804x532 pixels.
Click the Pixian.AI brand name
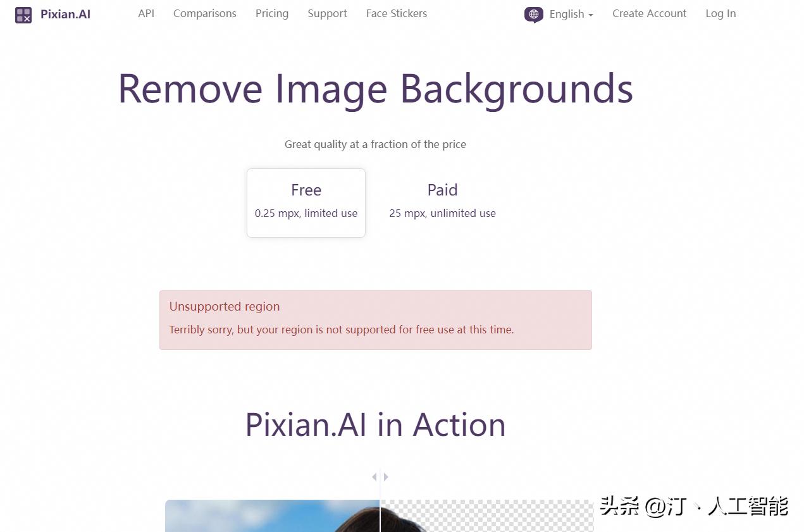click(x=66, y=14)
